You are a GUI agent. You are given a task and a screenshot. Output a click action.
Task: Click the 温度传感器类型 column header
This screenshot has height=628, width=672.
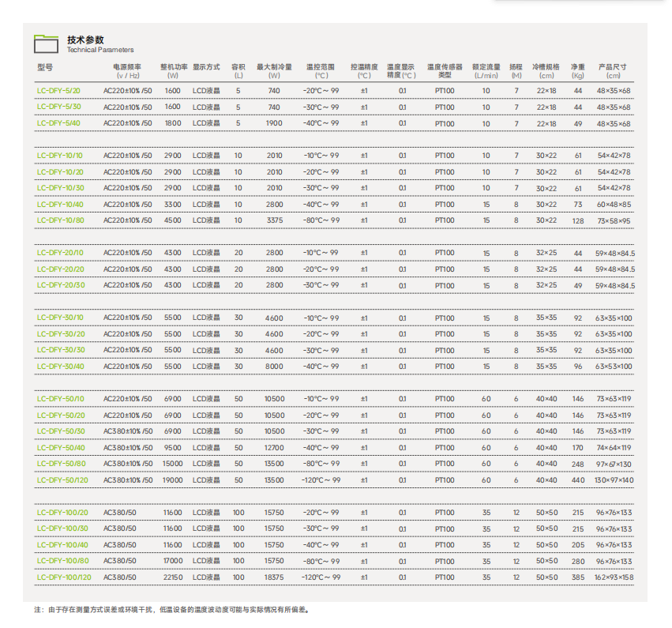coord(445,71)
